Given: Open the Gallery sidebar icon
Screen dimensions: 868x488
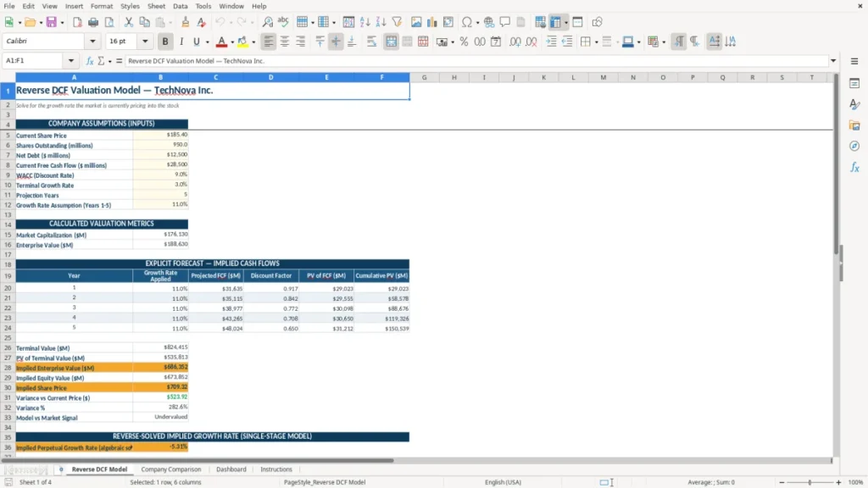Looking at the screenshot, I should click(x=854, y=125).
